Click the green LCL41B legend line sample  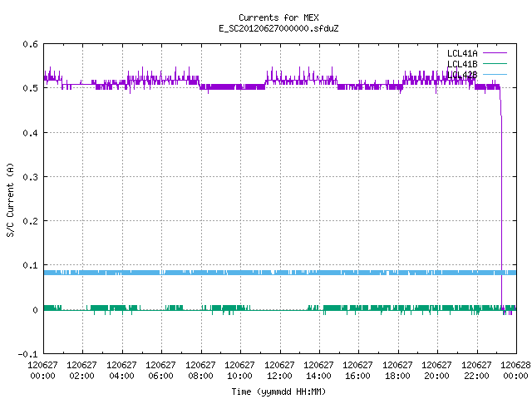[495, 63]
